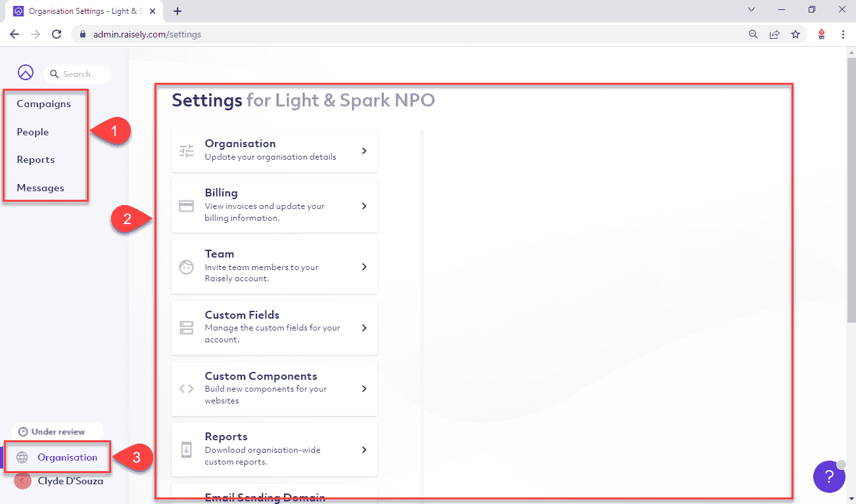Go back with the browser back arrow
Image resolution: width=856 pixels, height=504 pixels.
[14, 34]
